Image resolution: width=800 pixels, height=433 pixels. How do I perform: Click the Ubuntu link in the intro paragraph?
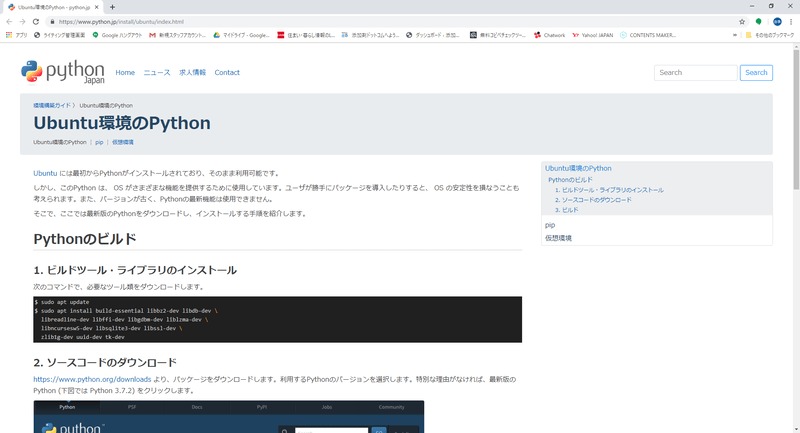click(45, 173)
